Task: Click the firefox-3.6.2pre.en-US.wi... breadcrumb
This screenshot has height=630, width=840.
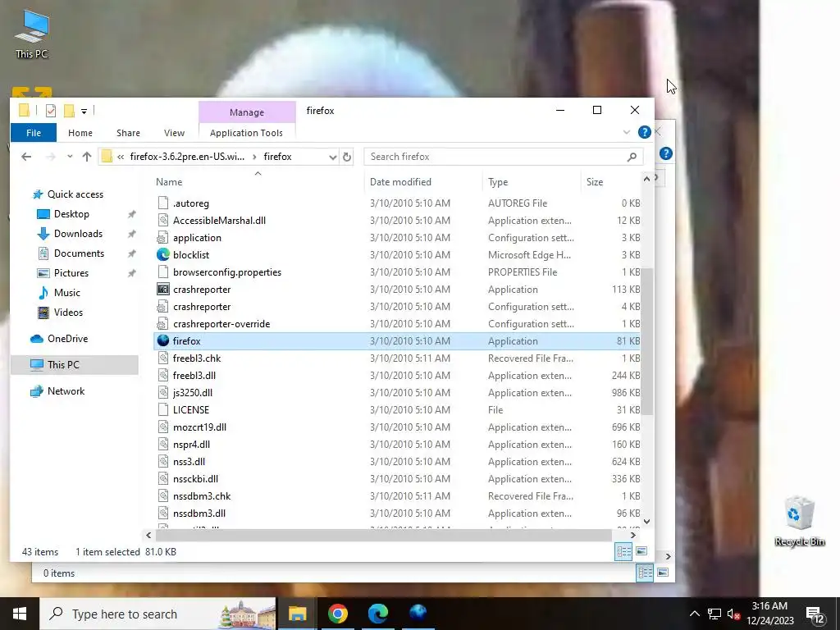Action: pos(187,157)
